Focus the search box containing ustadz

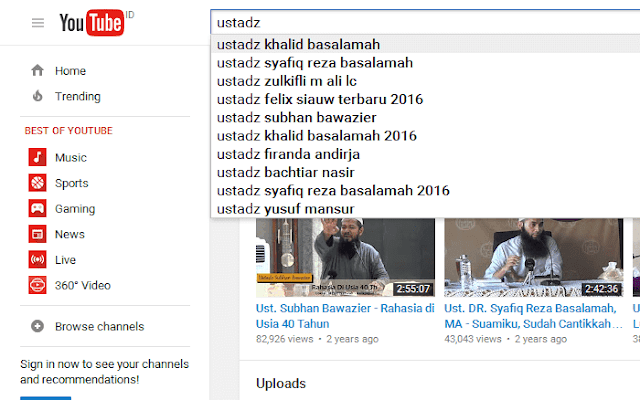coord(425,22)
